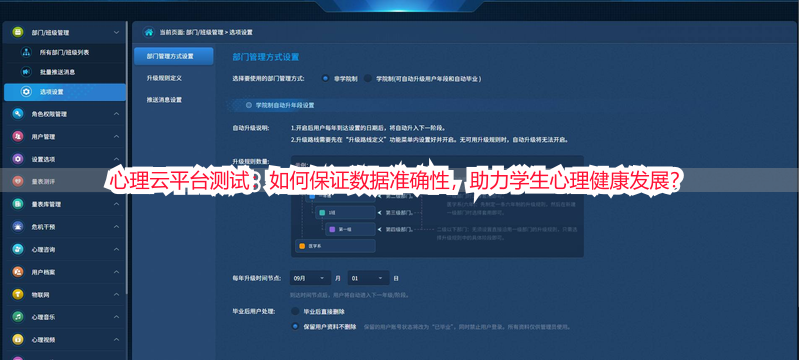The height and width of the screenshot is (360, 799).
Task: Switch to 部门管理方式设置 tab
Action: click(x=174, y=56)
